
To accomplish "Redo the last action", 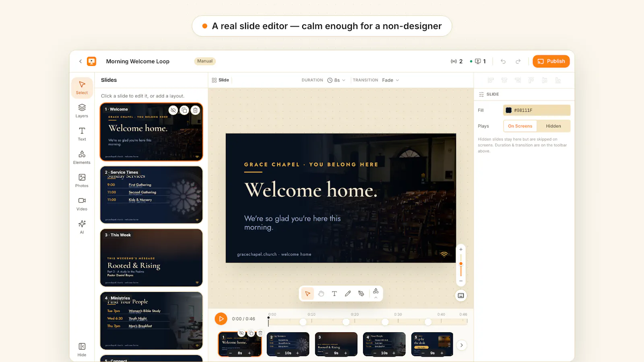I will [518, 61].
